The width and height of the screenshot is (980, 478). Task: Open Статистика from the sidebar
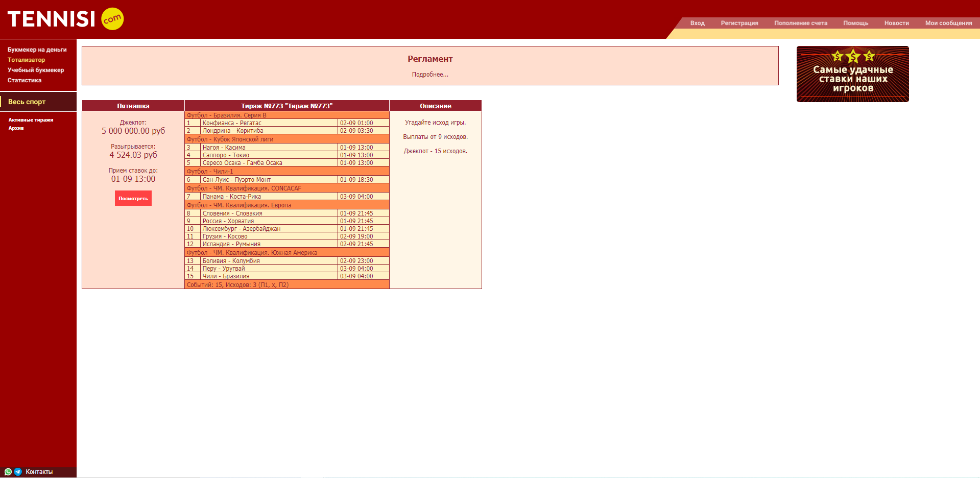click(25, 80)
